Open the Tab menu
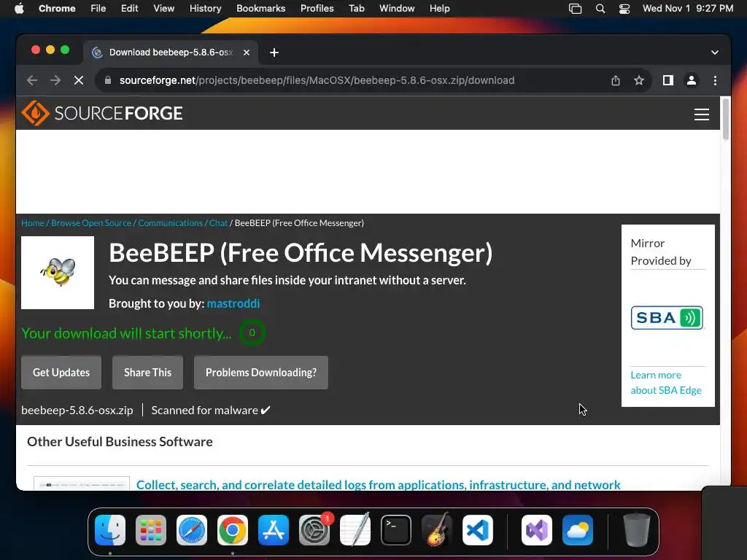The height and width of the screenshot is (560, 747). pos(356,9)
